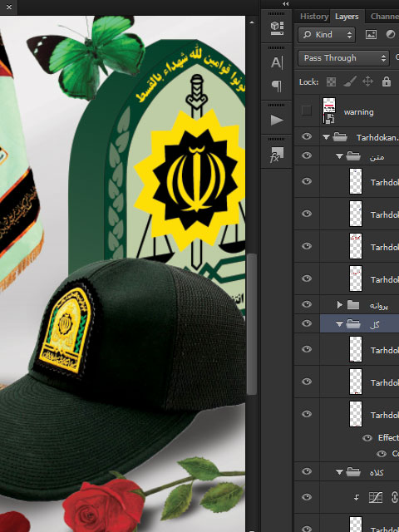Screen dimensions: 399x532
Task: Show the hidden warning layer
Action: tap(307, 111)
